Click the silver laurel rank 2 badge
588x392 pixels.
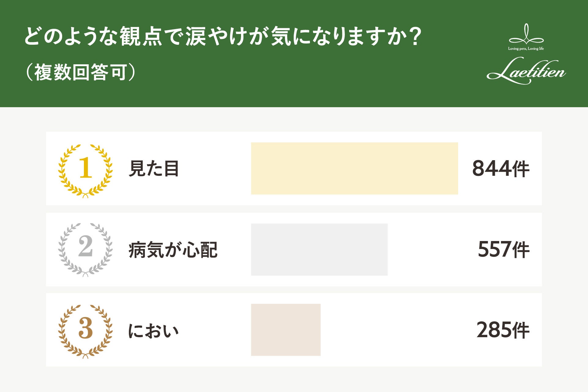pyautogui.click(x=85, y=250)
